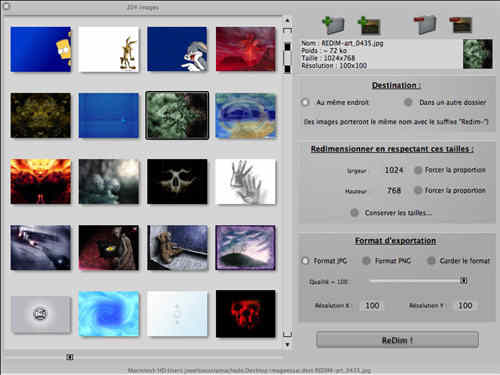Select the Bugs Bunny blue thumbnail

pyautogui.click(x=177, y=49)
